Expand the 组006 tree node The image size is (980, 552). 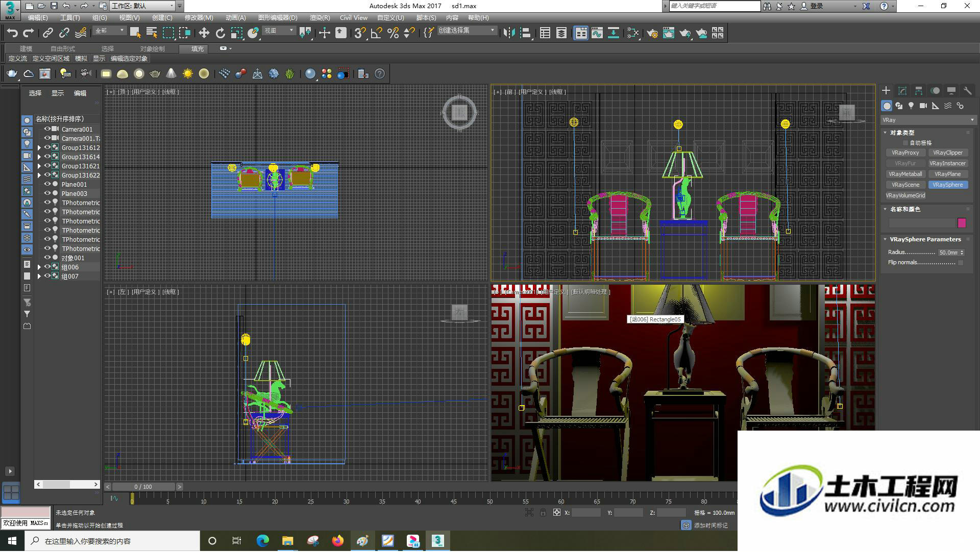39,267
